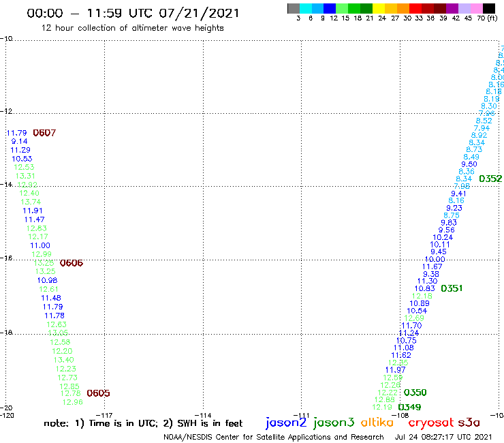Select the altika legend label

[377, 423]
